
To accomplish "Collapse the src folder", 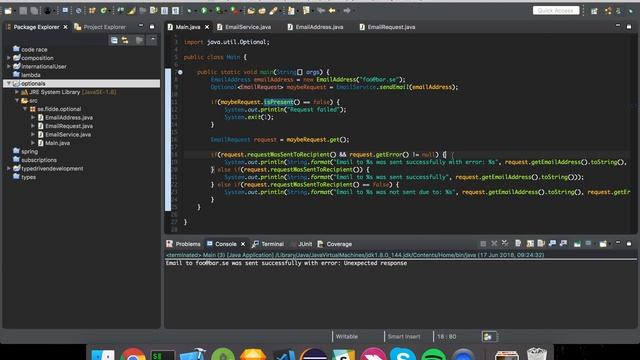I will coord(17,100).
